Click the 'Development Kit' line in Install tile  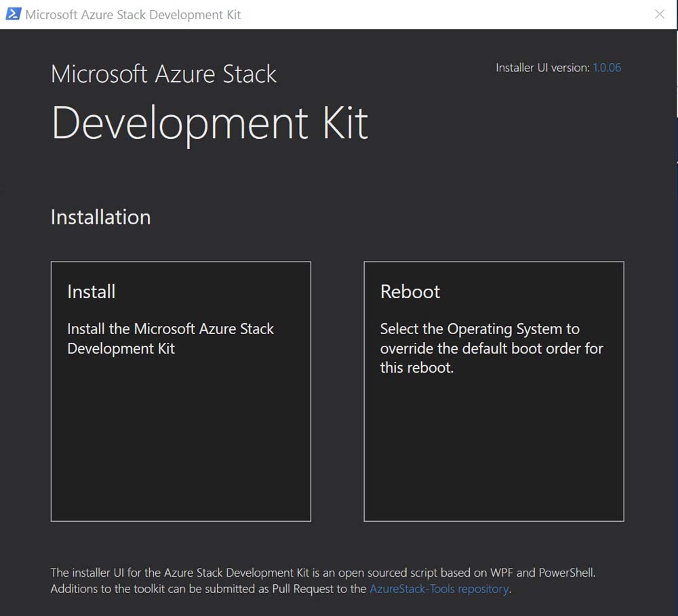coord(121,349)
